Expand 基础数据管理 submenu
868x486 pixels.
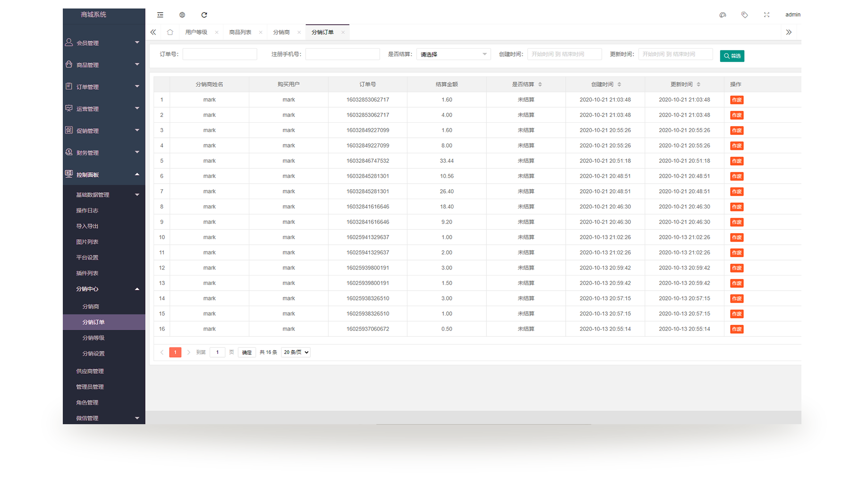pyautogui.click(x=104, y=195)
